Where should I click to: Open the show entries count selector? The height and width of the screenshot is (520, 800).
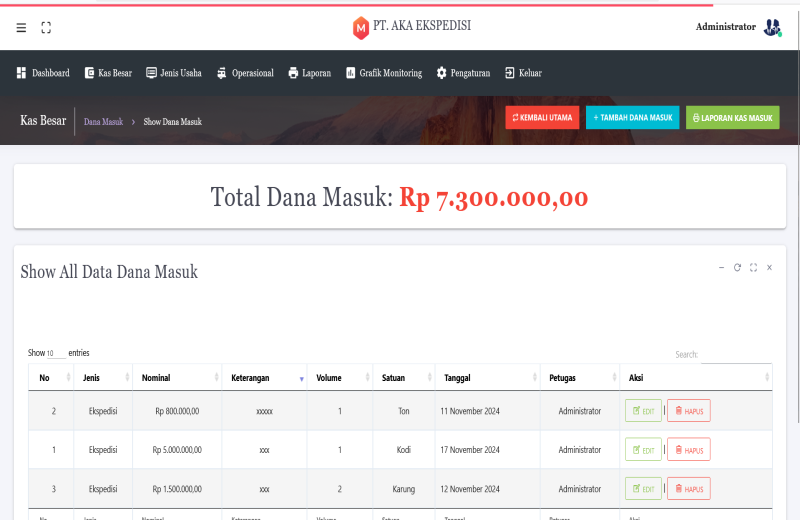[56, 353]
